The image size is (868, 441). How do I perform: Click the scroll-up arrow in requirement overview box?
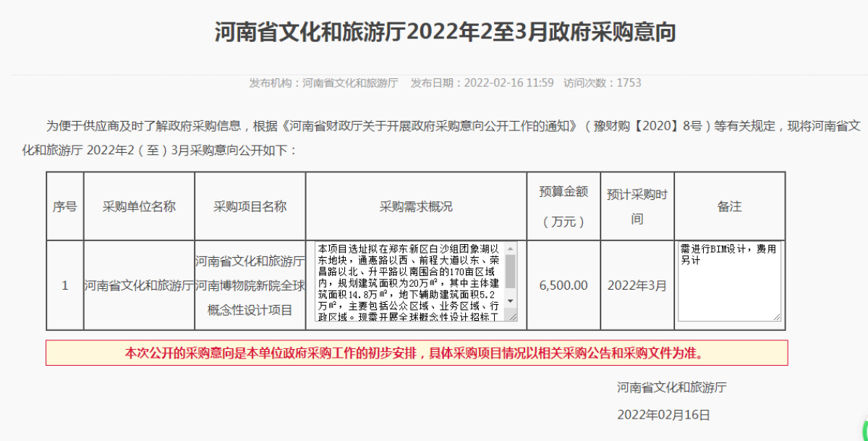[511, 248]
